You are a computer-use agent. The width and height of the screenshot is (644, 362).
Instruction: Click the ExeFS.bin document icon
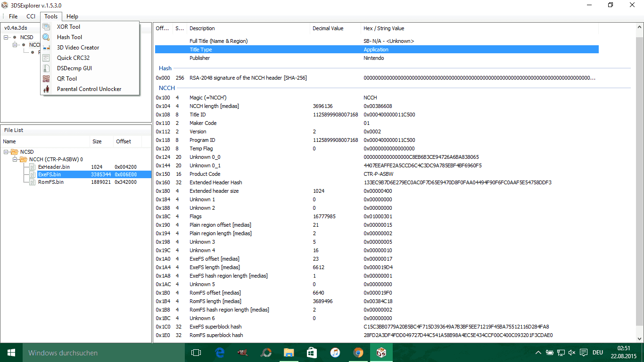33,174
